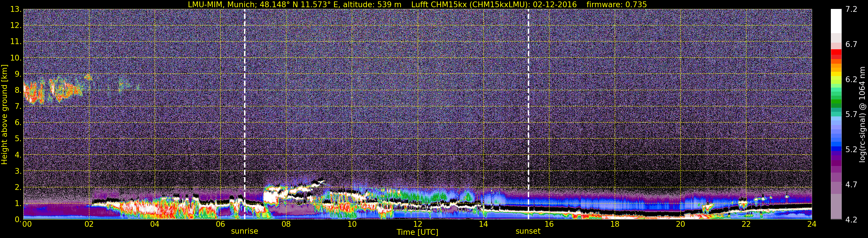The width and height of the screenshot is (868, 238).
Task: Click the y-axis tick label 4
Action: (18, 155)
